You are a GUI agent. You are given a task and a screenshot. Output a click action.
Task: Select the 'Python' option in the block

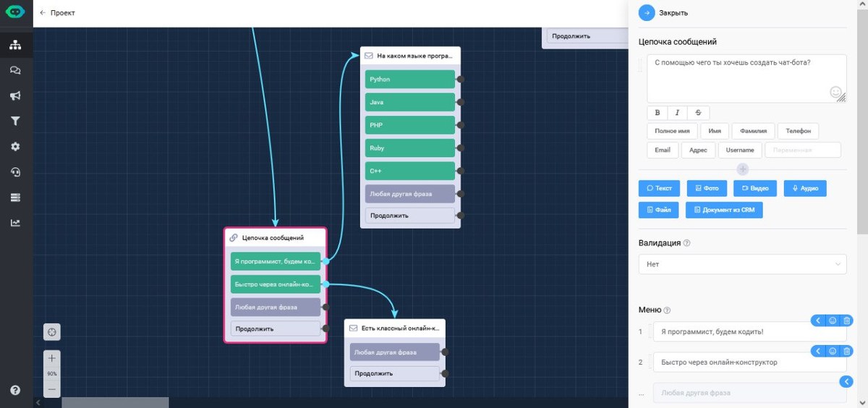coord(409,80)
